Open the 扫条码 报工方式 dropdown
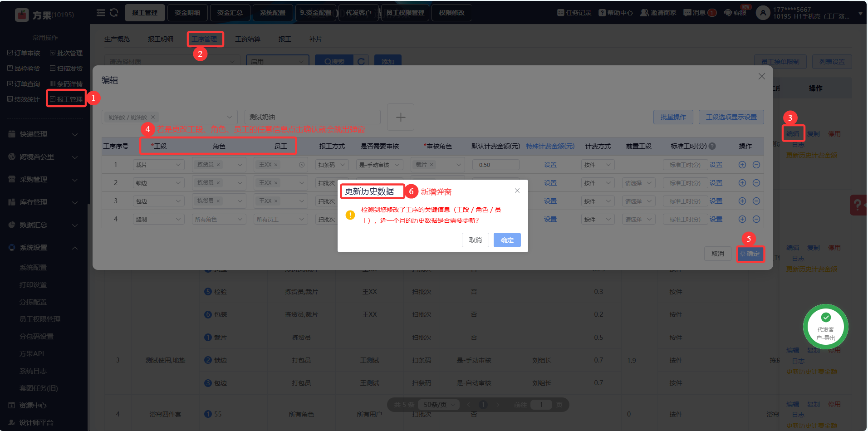Viewport: 868px width, 431px height. click(x=332, y=165)
